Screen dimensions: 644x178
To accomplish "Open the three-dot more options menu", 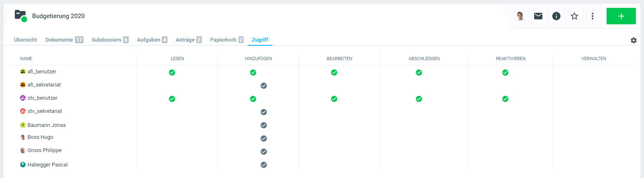I will click(x=593, y=16).
